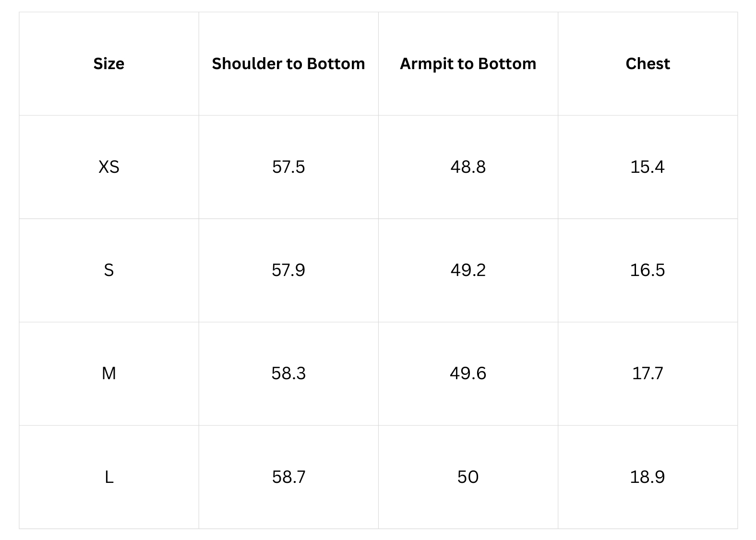The height and width of the screenshot is (540, 756).
Task: Select the 16.5 chest value
Action: pos(648,270)
